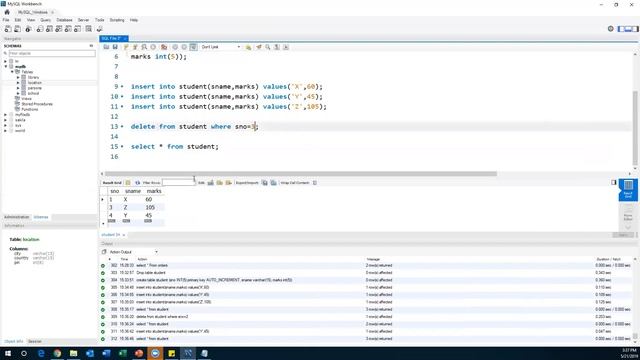Open the settings gear icon at top right
This screenshot has height=360, width=640.
click(611, 29)
